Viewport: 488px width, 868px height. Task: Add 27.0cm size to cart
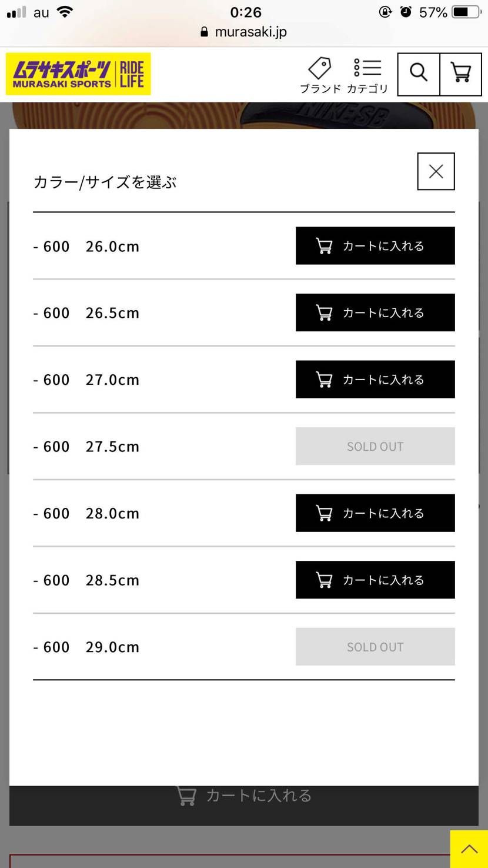375,380
